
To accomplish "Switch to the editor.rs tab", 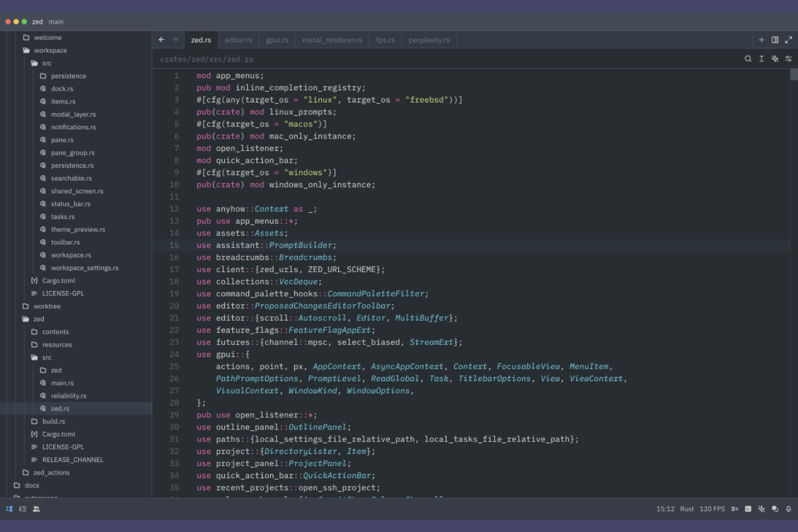I will coord(238,39).
